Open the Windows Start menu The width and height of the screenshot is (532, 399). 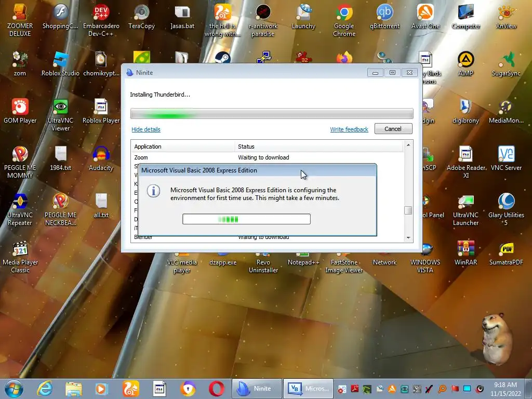[x=14, y=389]
